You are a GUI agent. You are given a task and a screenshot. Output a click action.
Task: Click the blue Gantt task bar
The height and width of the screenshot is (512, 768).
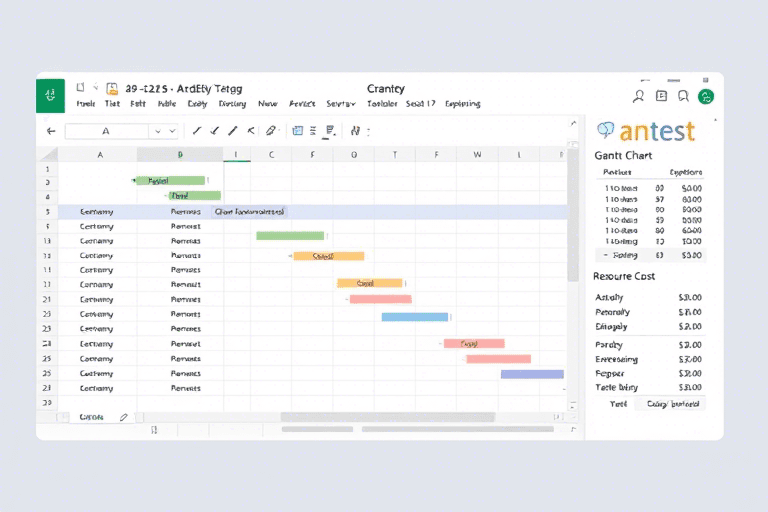click(414, 317)
